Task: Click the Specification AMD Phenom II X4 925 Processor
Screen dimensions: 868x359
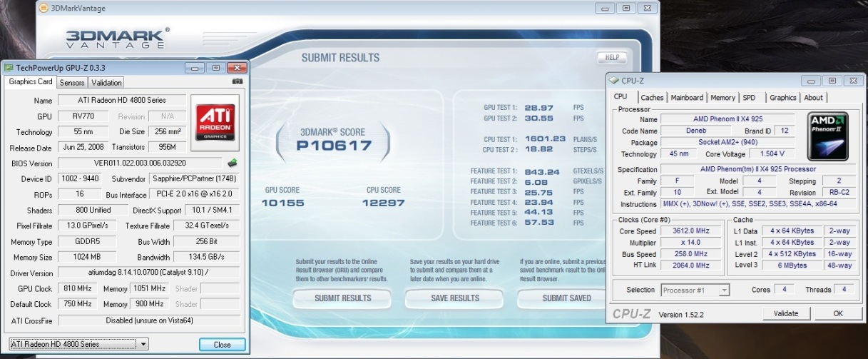Action: [x=759, y=170]
